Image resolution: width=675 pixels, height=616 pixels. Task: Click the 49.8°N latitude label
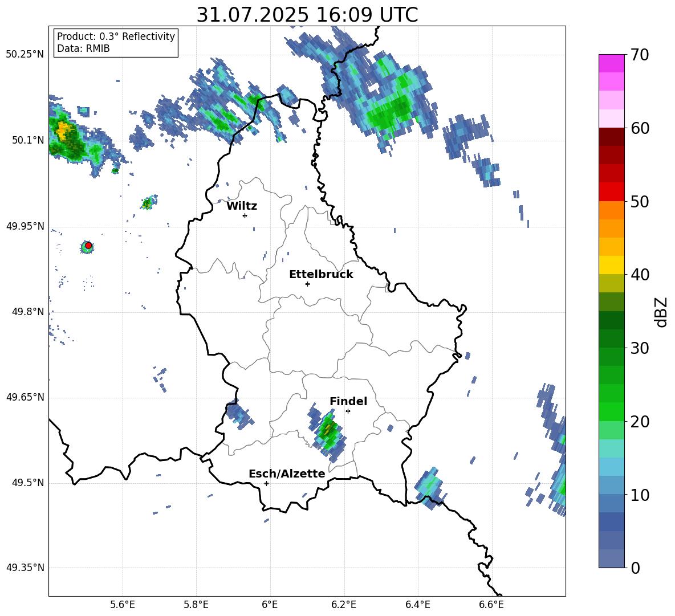tap(27, 312)
